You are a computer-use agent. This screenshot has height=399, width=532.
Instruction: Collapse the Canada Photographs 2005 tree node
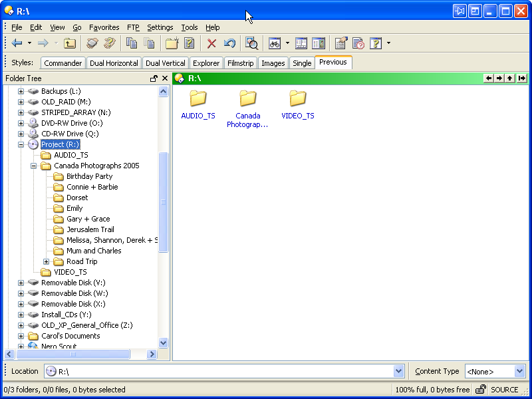[33, 166]
